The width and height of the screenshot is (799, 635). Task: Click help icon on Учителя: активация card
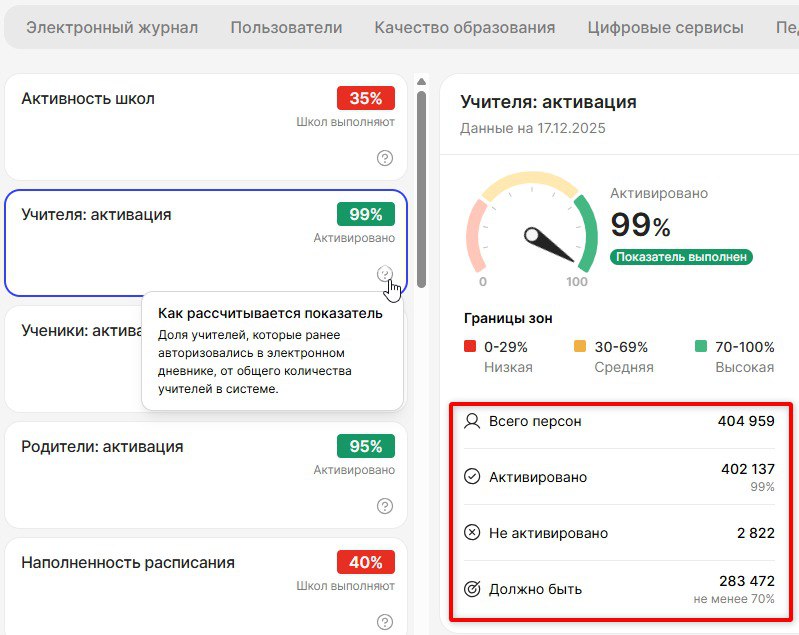pos(385,273)
